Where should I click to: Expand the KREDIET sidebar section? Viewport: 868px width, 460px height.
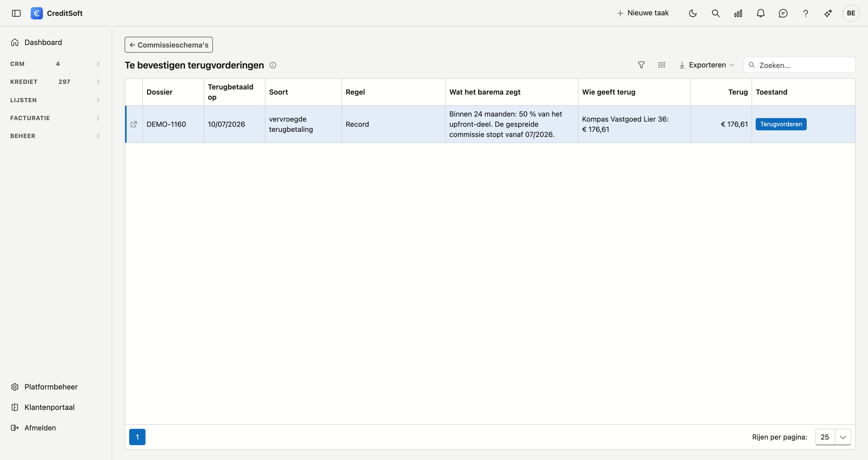pyautogui.click(x=56, y=82)
